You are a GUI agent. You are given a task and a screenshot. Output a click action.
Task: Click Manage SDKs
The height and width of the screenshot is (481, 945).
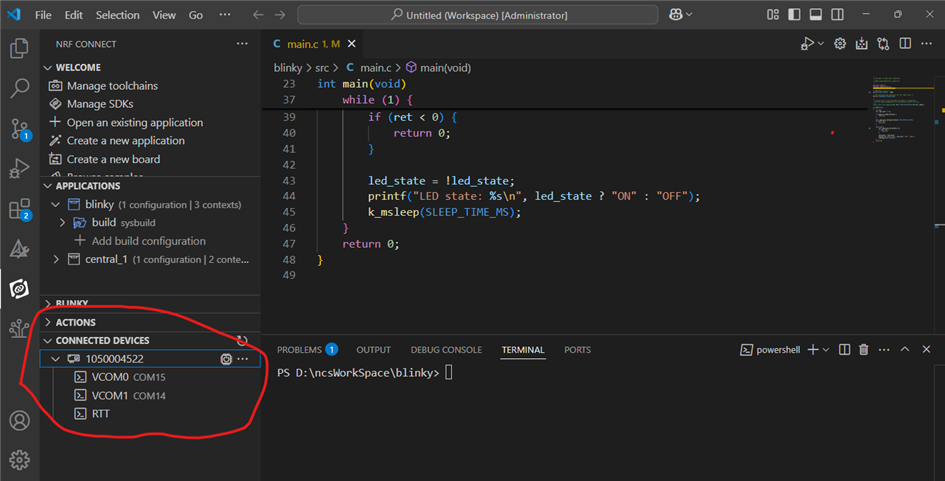pyautogui.click(x=100, y=104)
